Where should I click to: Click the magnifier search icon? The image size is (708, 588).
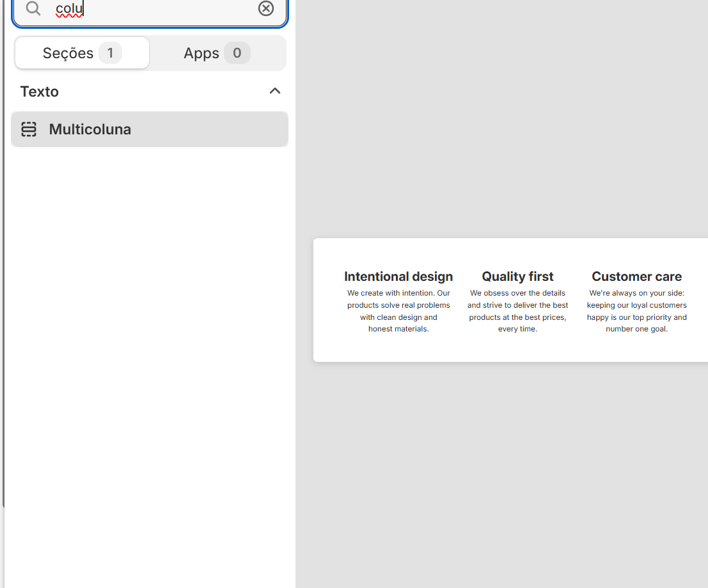[33, 8]
